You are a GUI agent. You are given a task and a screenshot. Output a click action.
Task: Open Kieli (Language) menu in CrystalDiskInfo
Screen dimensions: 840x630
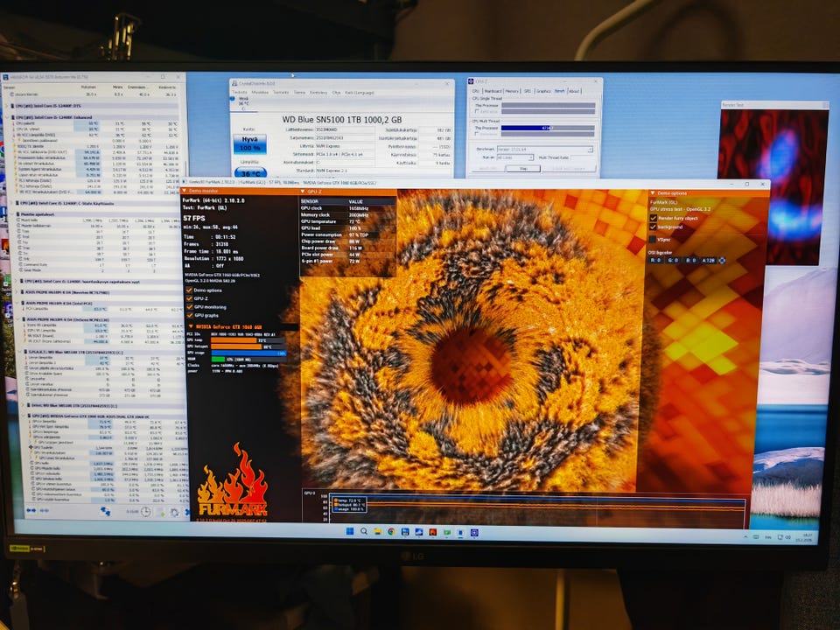coord(360,92)
